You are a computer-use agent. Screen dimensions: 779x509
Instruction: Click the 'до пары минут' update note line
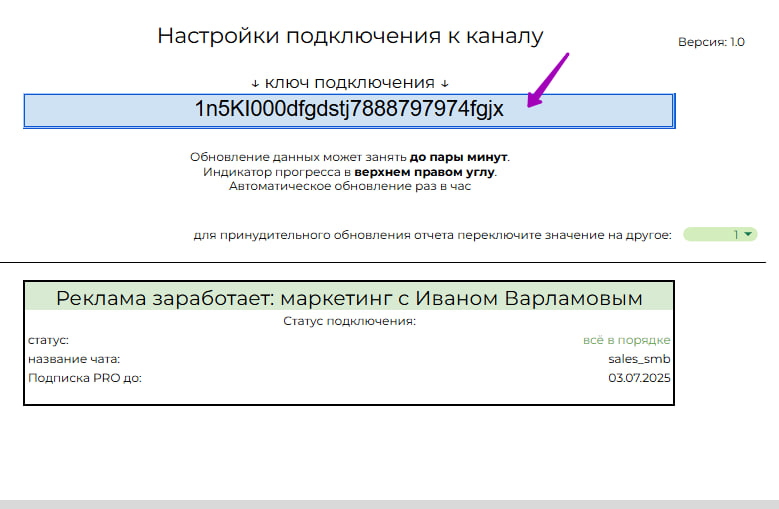pos(350,157)
